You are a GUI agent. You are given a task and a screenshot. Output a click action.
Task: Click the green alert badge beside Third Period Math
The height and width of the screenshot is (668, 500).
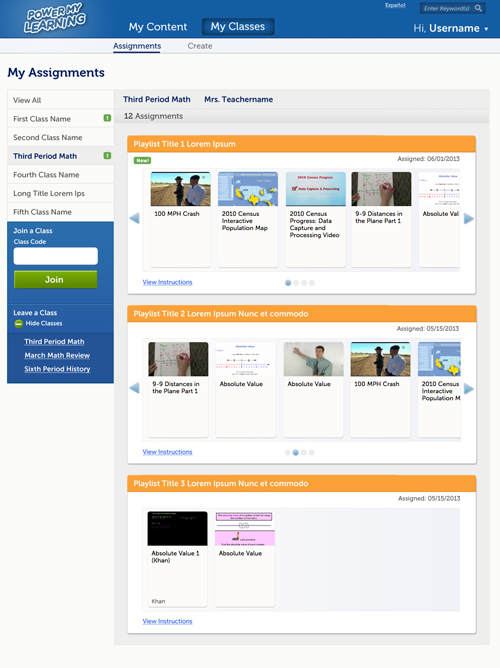pos(107,155)
